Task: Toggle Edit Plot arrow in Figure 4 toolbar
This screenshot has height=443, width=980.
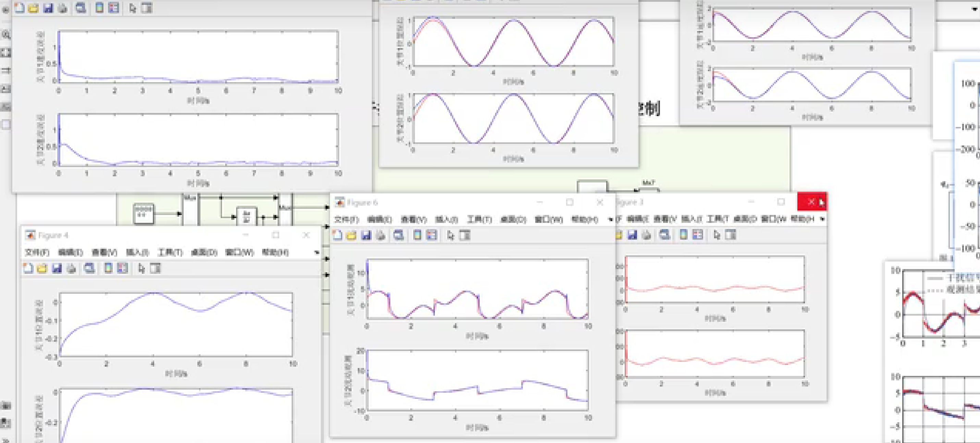Action: pos(142,269)
